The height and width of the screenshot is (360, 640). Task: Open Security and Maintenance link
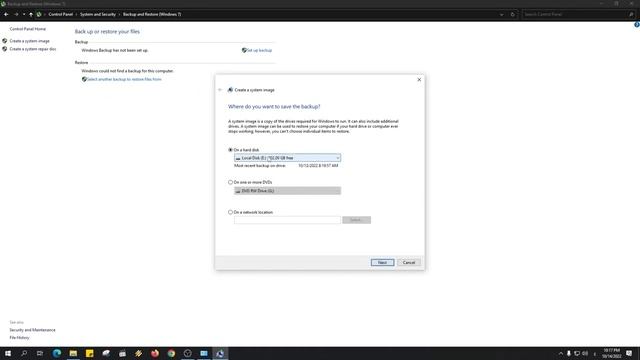click(x=33, y=330)
